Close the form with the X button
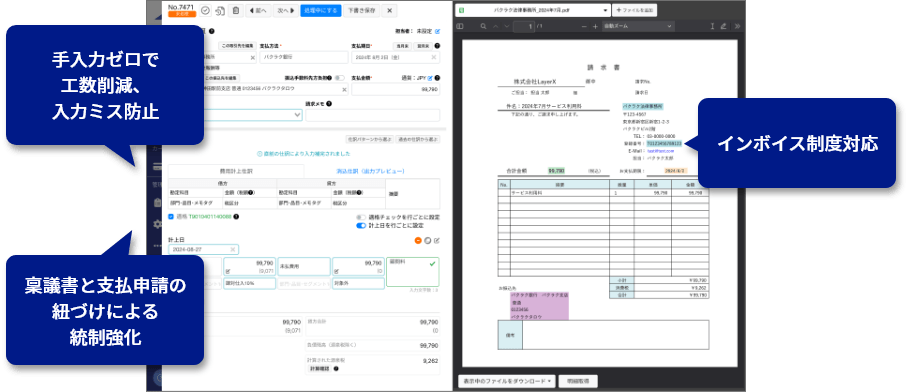Viewport: 908px width, 392px height. tap(390, 10)
